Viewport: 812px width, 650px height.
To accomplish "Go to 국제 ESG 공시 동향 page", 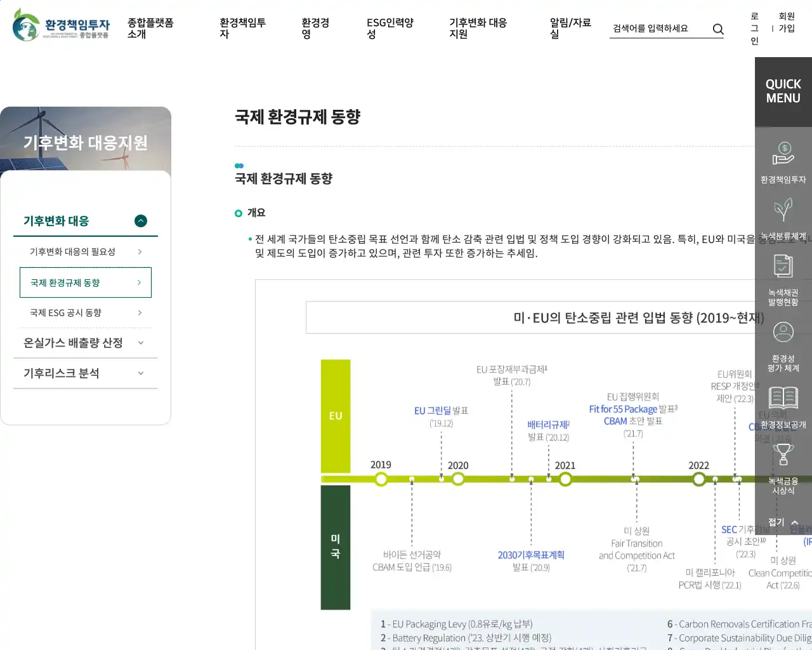I will pyautogui.click(x=85, y=313).
